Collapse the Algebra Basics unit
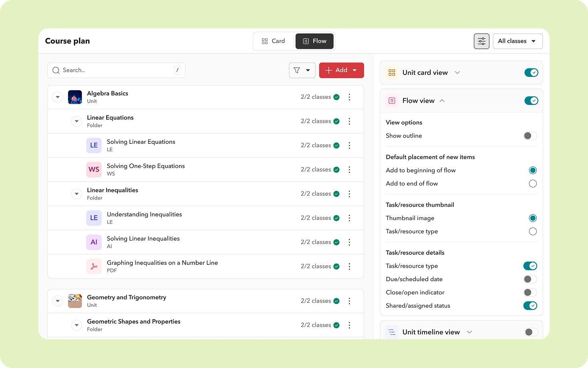 (58, 97)
